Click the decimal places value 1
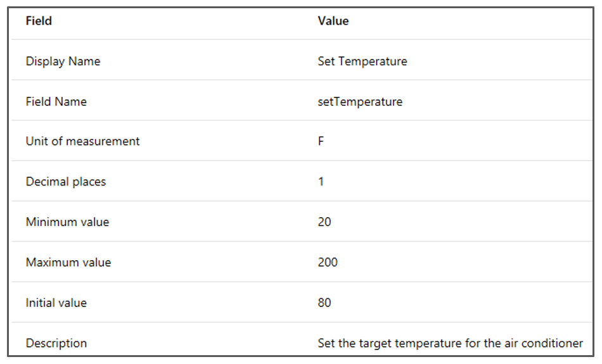 (x=321, y=182)
